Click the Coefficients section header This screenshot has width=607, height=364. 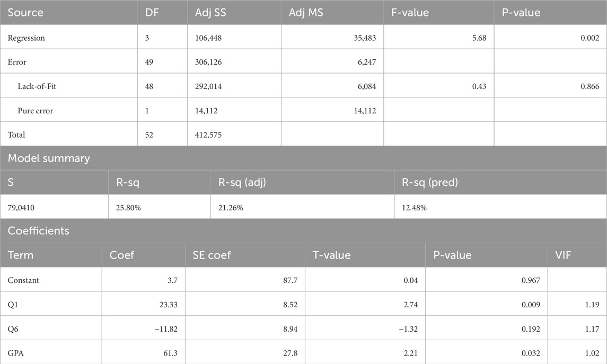click(x=38, y=232)
